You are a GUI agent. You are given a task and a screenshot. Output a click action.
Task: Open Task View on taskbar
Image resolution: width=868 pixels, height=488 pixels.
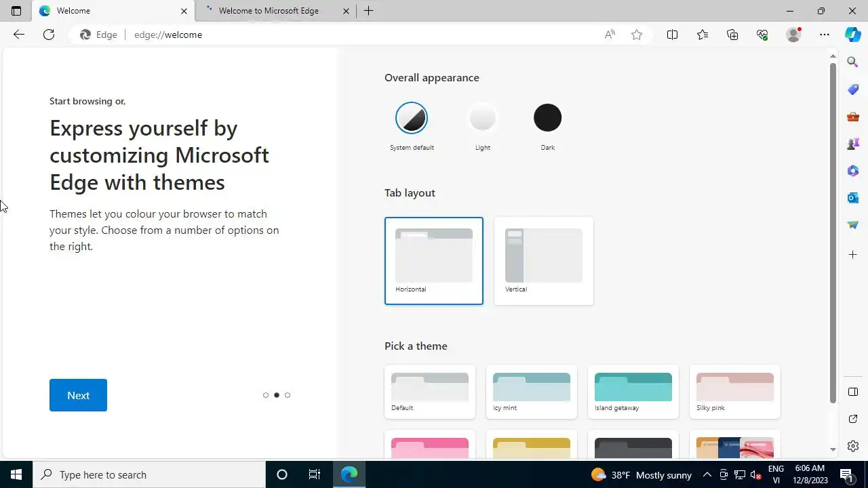314,474
